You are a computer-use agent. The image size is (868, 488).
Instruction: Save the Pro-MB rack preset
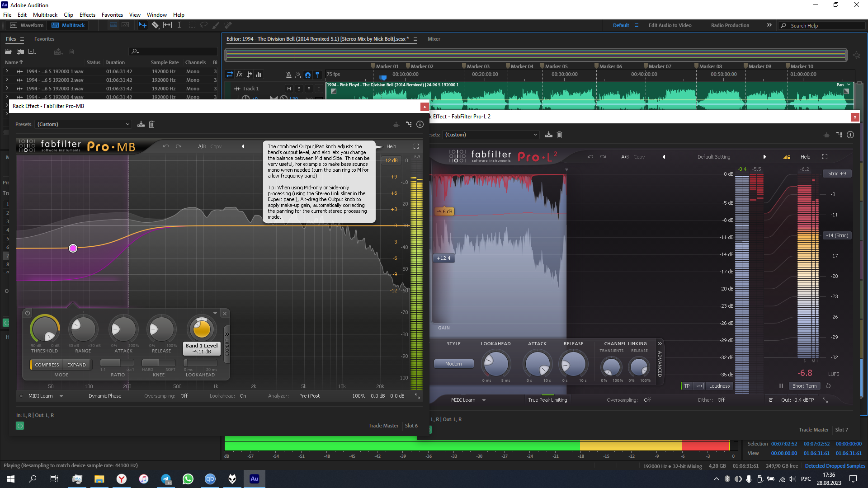tap(141, 124)
